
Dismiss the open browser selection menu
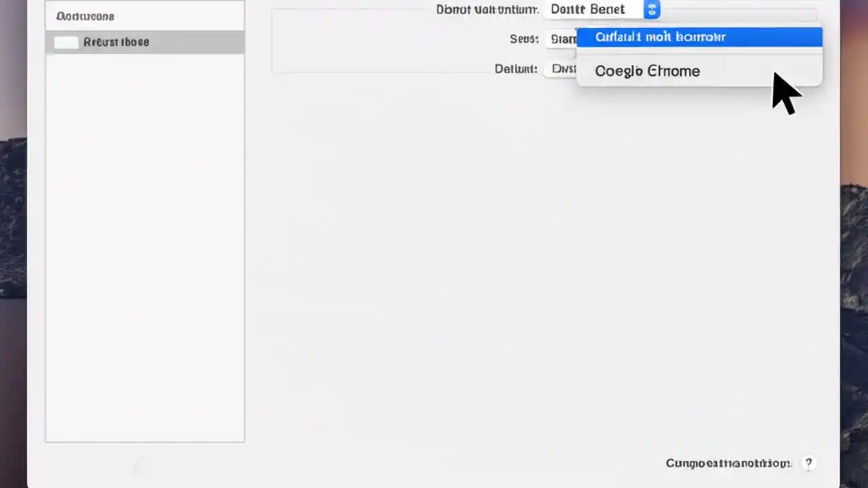click(407, 271)
